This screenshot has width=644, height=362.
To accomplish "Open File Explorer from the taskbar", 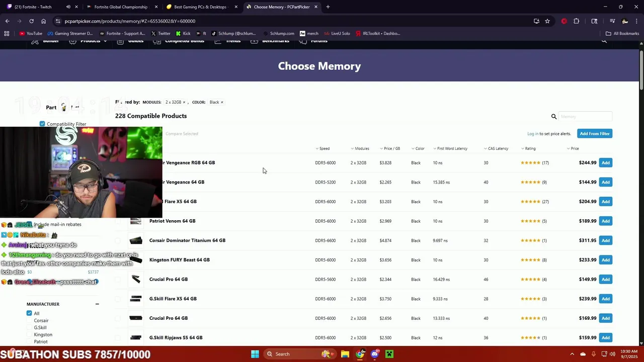I will pos(345,354).
